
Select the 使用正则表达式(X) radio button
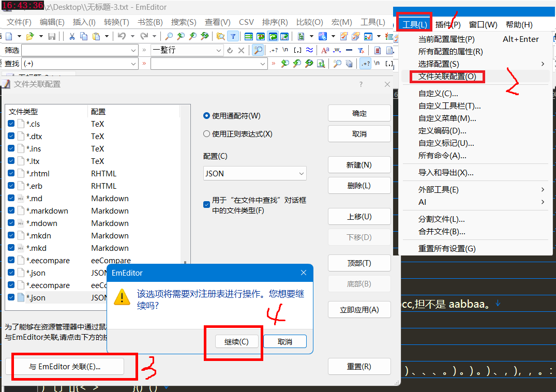pos(206,133)
